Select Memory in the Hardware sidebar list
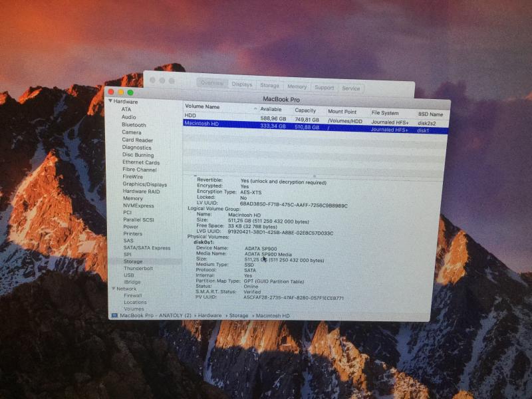The height and width of the screenshot is (399, 532). (x=132, y=198)
